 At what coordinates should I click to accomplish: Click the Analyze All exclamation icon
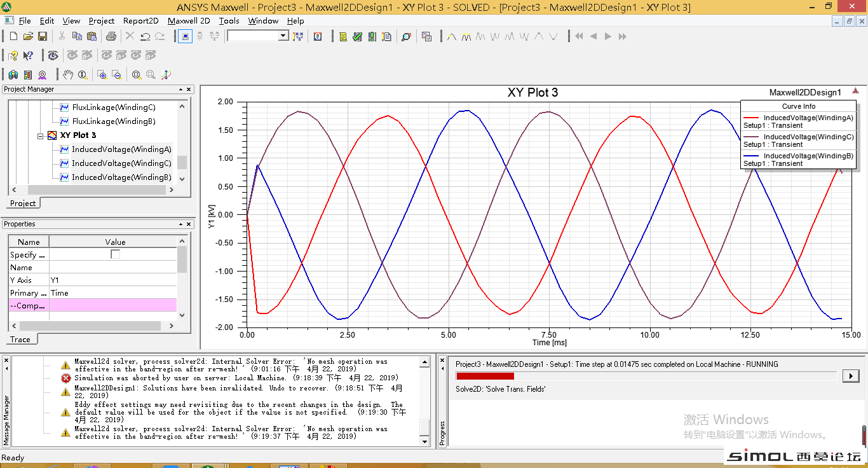(x=372, y=36)
